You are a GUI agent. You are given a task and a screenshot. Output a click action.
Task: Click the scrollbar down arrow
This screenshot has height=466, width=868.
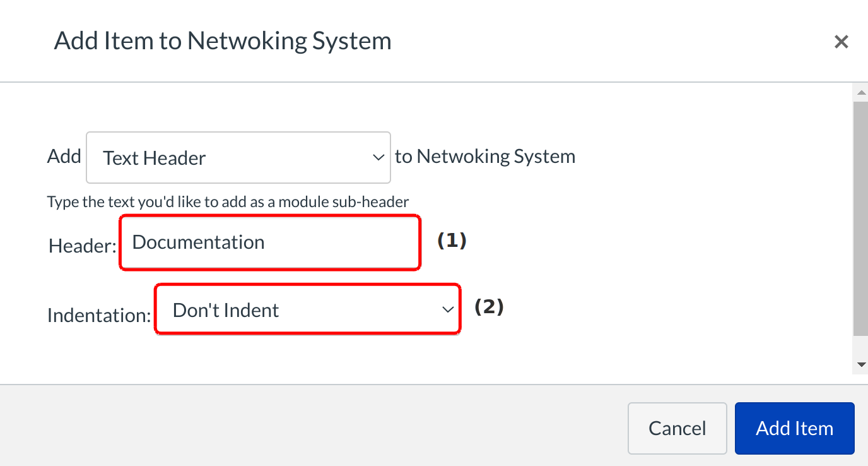point(860,365)
